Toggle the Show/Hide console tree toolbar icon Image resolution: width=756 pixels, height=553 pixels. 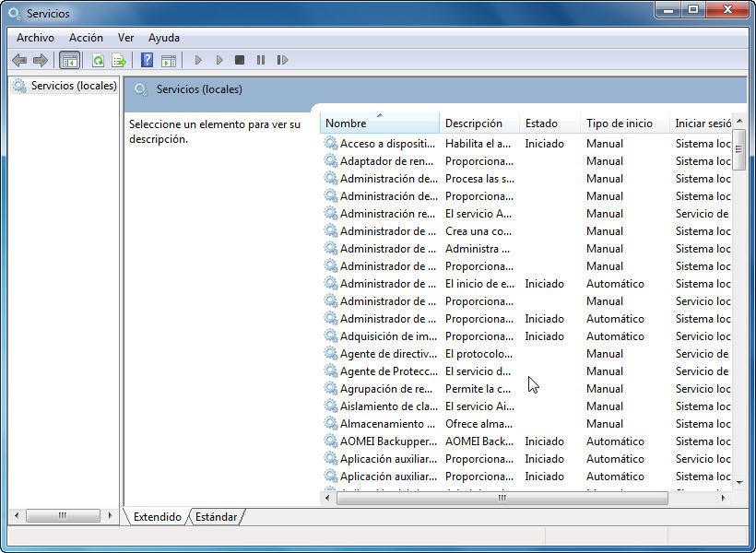coord(69,60)
